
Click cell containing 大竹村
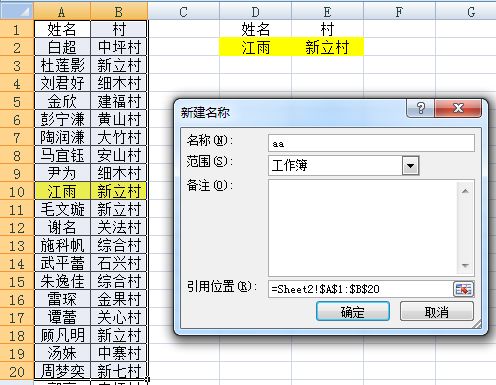(x=119, y=137)
